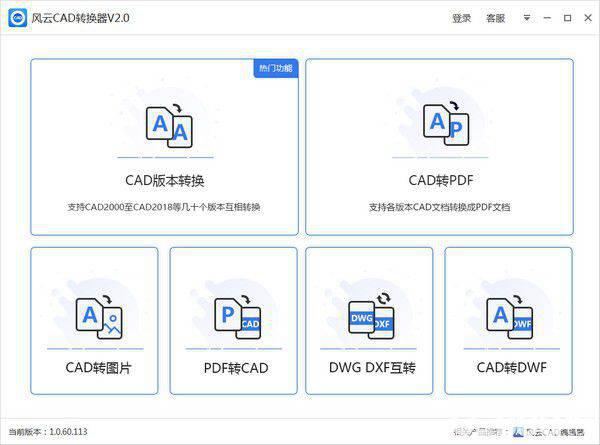The image size is (600, 445).
Task: Click the 热门功能 badge
Action: (276, 68)
